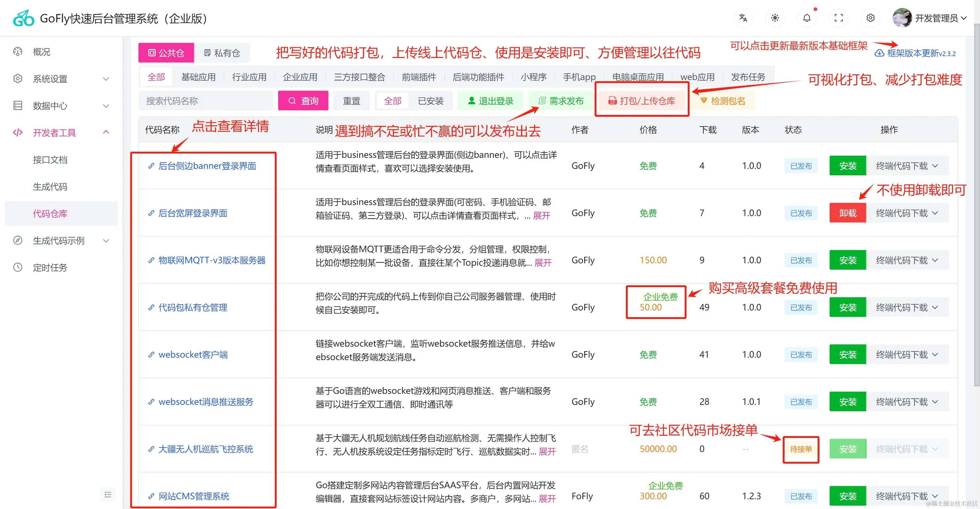Switch to the 私有仓 toggle

coord(222,53)
